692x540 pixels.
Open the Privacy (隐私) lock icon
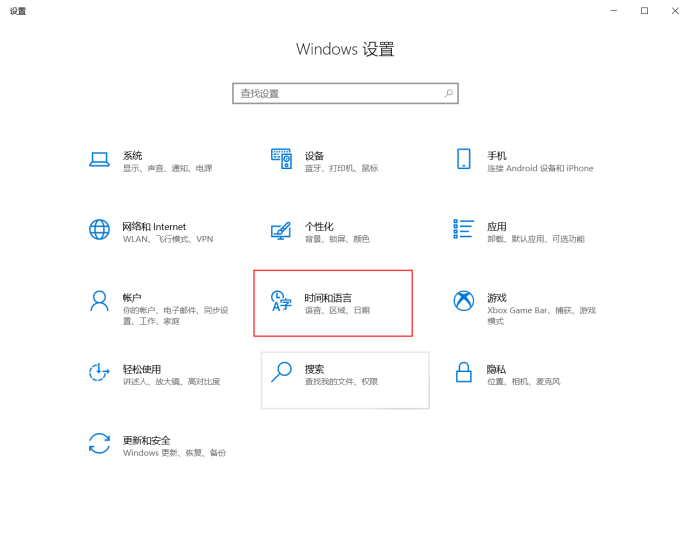(463, 372)
